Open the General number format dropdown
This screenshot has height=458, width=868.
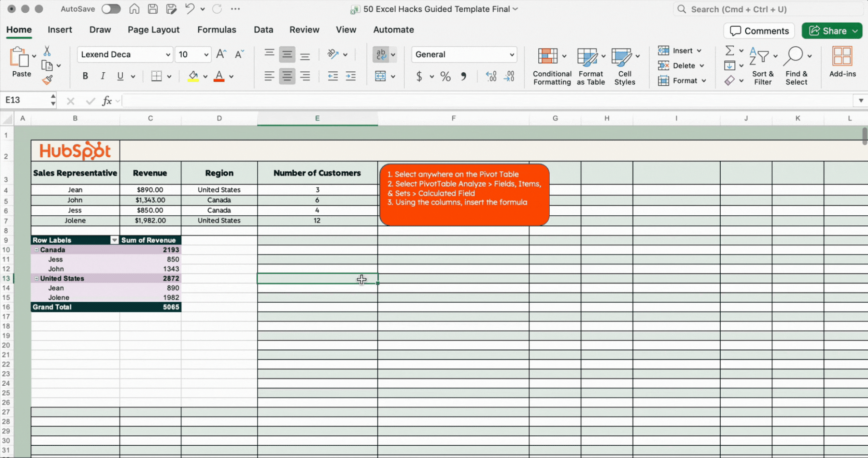(510, 54)
